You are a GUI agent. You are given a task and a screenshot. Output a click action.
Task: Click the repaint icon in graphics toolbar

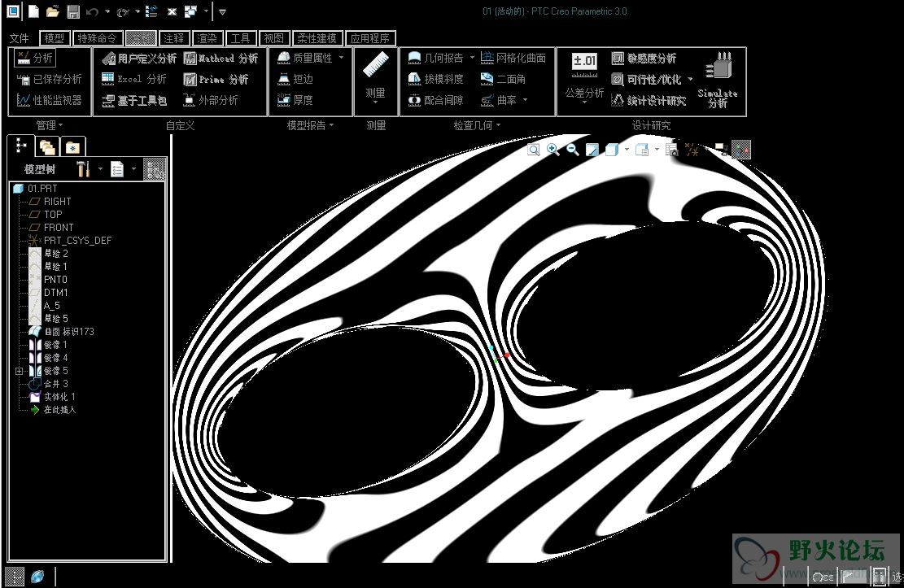592,150
